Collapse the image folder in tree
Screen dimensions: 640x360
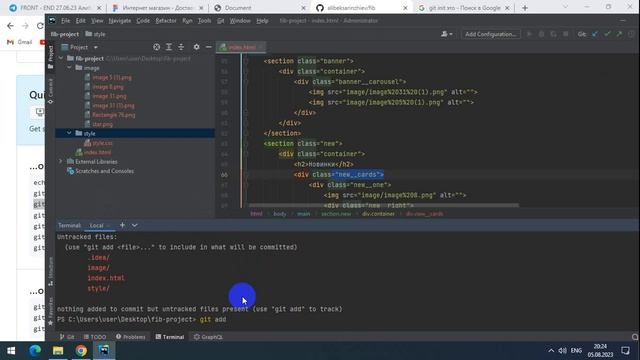[69, 68]
